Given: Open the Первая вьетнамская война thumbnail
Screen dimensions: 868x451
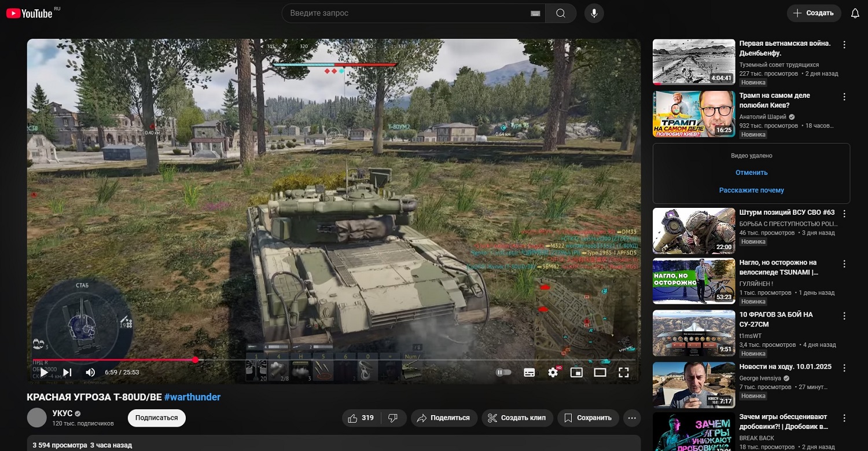Looking at the screenshot, I should point(694,62).
